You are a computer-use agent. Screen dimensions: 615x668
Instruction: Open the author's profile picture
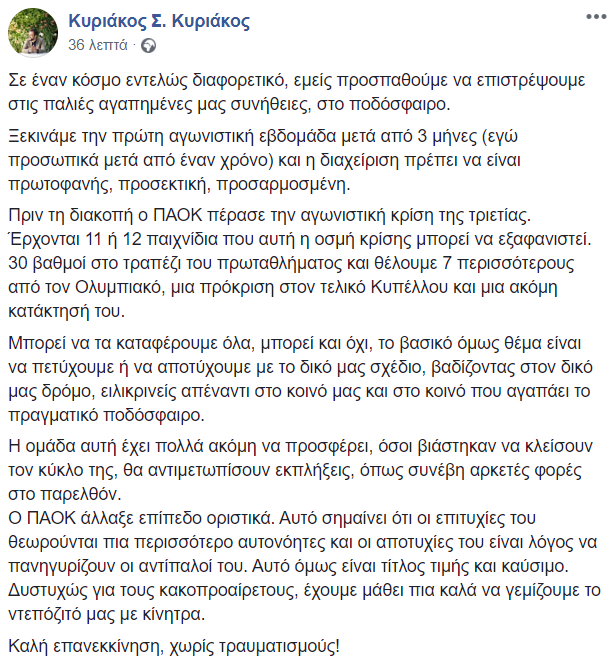coord(34,31)
